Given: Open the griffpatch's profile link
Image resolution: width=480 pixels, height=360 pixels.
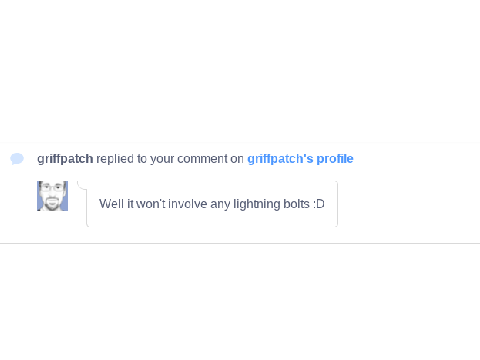Looking at the screenshot, I should pyautogui.click(x=300, y=159).
